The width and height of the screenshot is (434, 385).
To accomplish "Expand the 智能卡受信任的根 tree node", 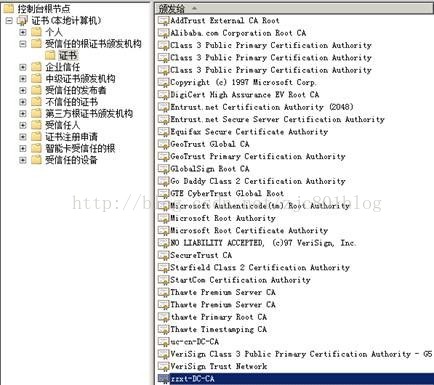I will pyautogui.click(x=23, y=149).
